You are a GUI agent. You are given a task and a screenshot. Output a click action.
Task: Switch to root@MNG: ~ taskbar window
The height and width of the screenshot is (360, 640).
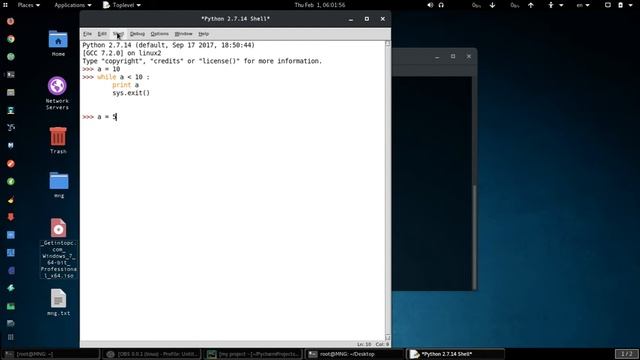coord(50,354)
